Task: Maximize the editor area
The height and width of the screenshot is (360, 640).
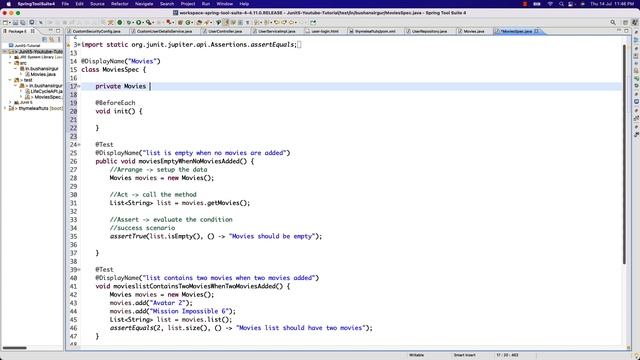Action: point(626,31)
